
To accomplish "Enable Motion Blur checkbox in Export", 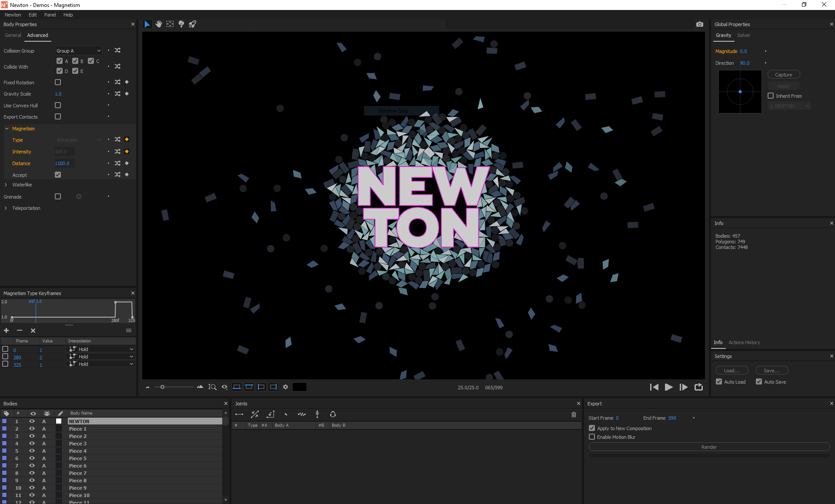I will pyautogui.click(x=592, y=437).
